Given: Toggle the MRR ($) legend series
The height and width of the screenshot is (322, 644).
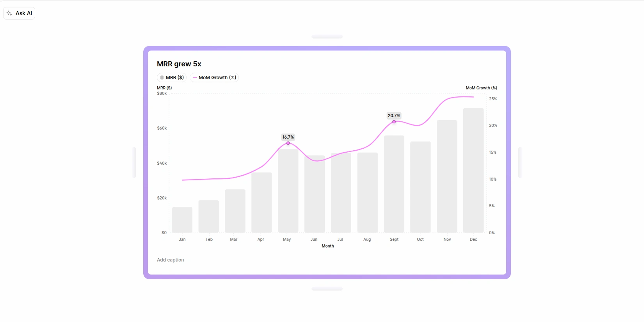Looking at the screenshot, I should coord(172,78).
